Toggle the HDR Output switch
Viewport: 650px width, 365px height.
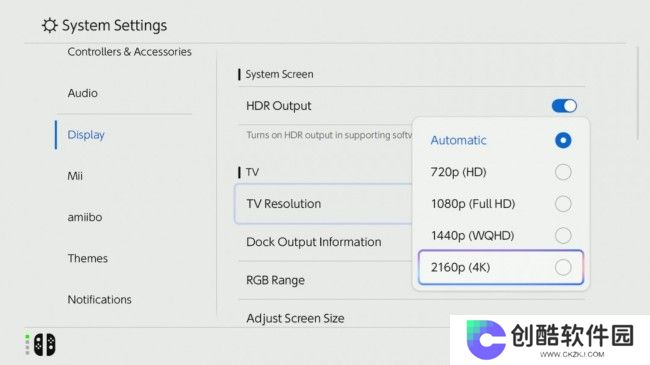(x=564, y=106)
